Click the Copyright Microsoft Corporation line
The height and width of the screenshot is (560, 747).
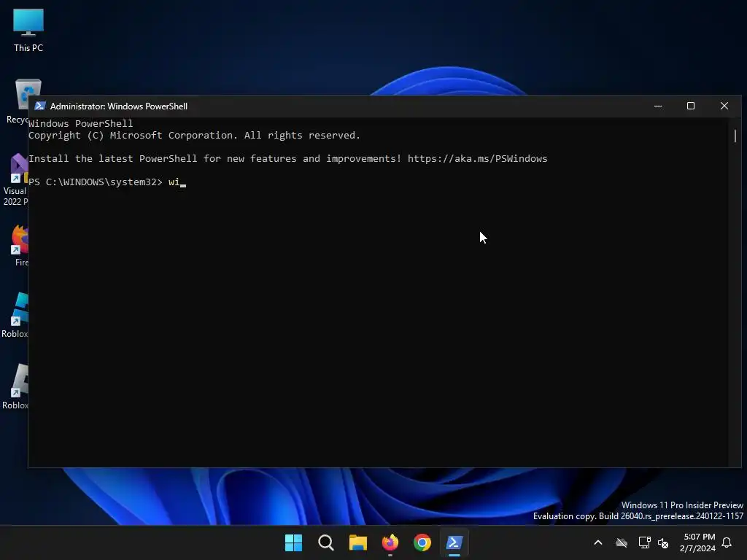tap(194, 135)
